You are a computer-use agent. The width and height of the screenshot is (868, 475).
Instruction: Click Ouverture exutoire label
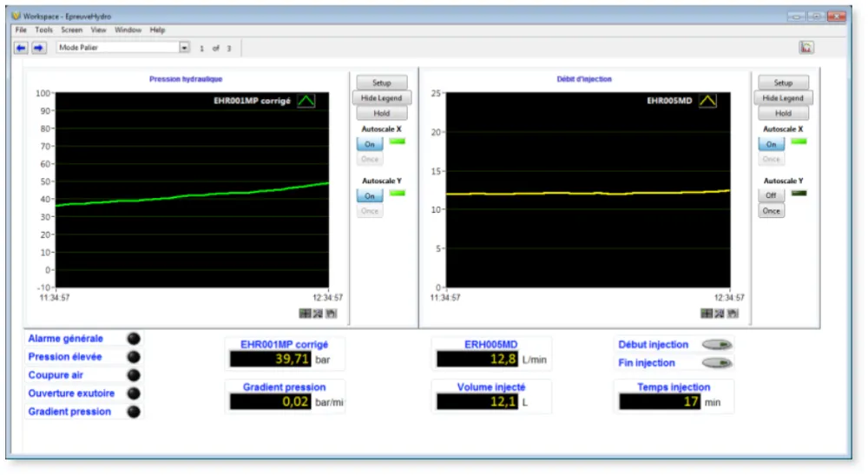pos(71,393)
